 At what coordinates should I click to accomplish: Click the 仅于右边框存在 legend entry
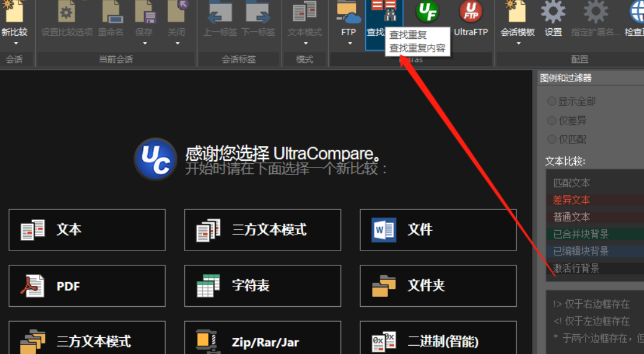coord(591,304)
